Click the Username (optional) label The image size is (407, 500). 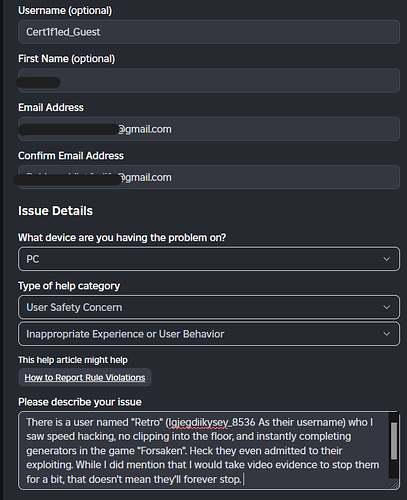click(65, 11)
